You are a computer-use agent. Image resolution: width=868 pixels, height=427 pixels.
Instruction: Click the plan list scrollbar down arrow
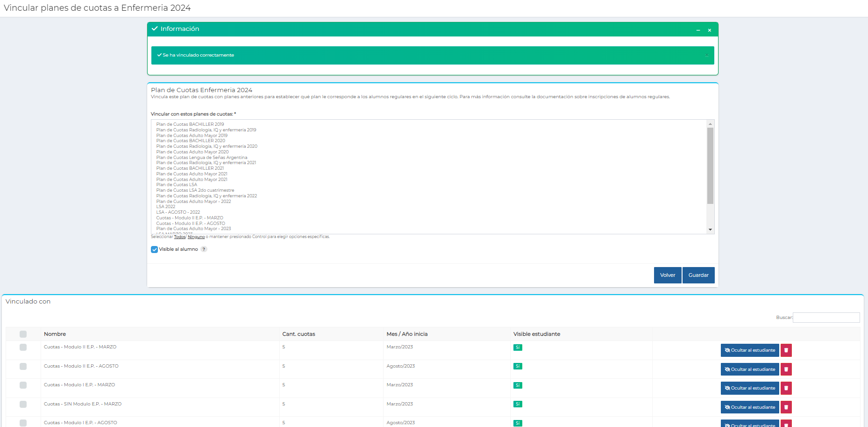[x=710, y=230]
